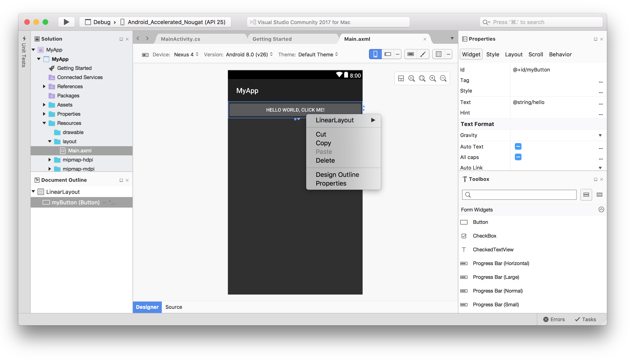Switch to the Source view

coord(173,307)
